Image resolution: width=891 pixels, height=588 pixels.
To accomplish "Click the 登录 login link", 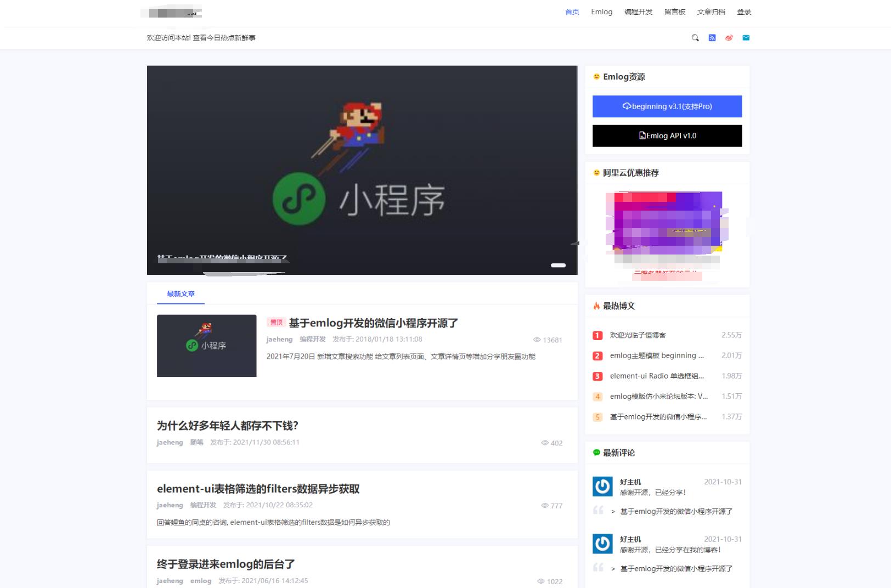I will pyautogui.click(x=745, y=12).
